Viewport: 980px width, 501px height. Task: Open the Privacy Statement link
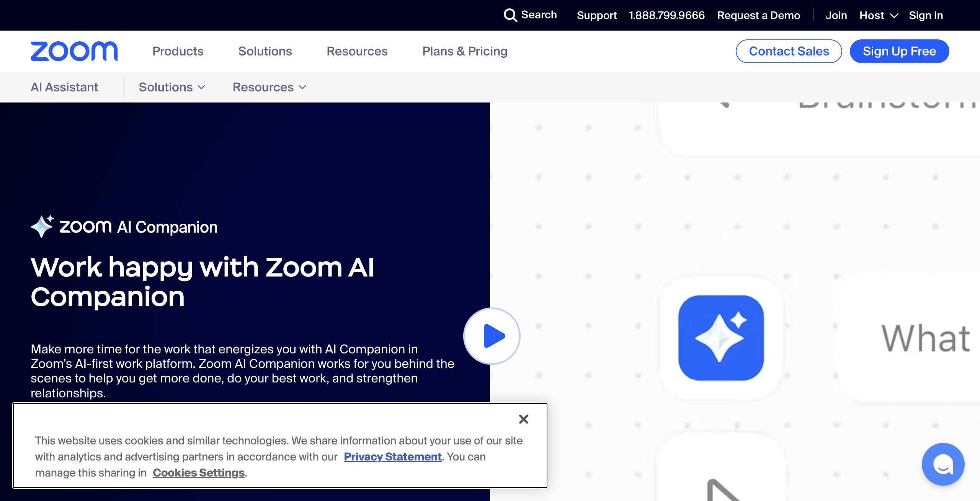point(393,457)
